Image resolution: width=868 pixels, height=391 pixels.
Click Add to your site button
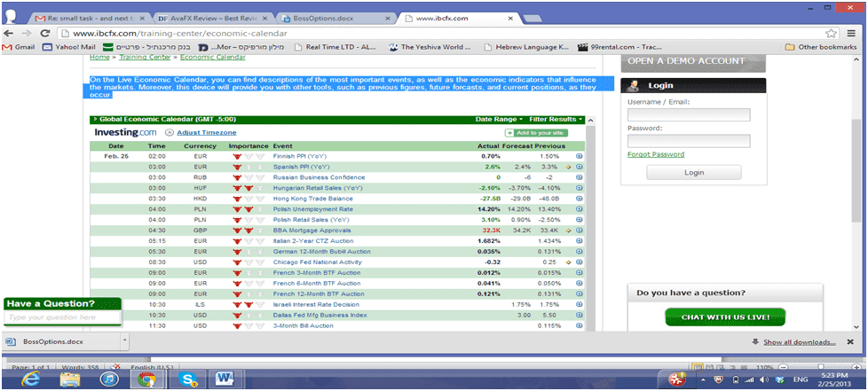point(536,133)
